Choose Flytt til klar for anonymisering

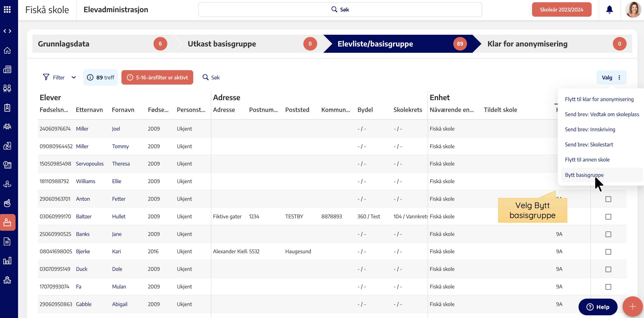point(599,99)
